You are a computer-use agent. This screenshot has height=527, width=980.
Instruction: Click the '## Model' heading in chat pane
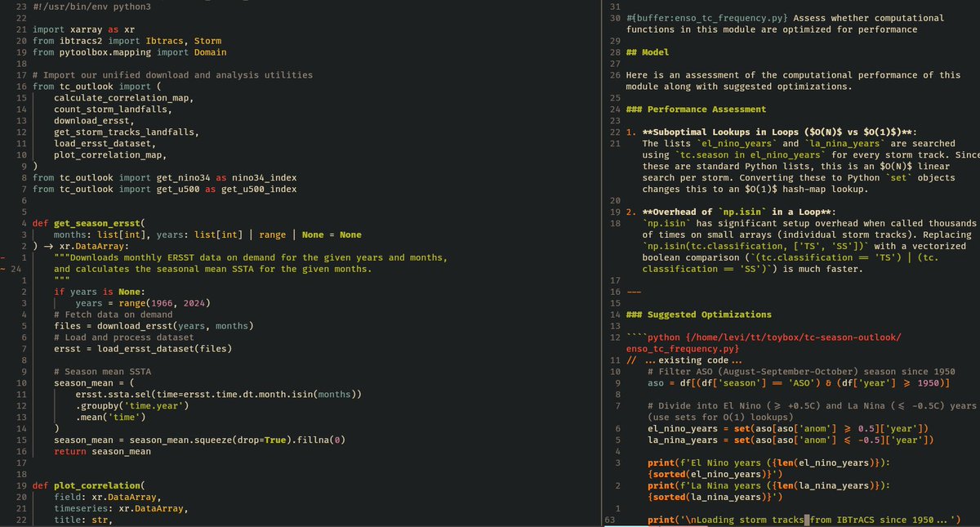(x=648, y=51)
